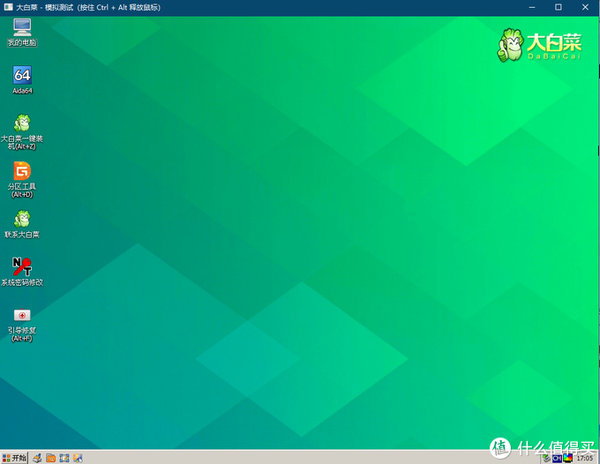Click the 17:05 taskbar clock

coord(585,458)
